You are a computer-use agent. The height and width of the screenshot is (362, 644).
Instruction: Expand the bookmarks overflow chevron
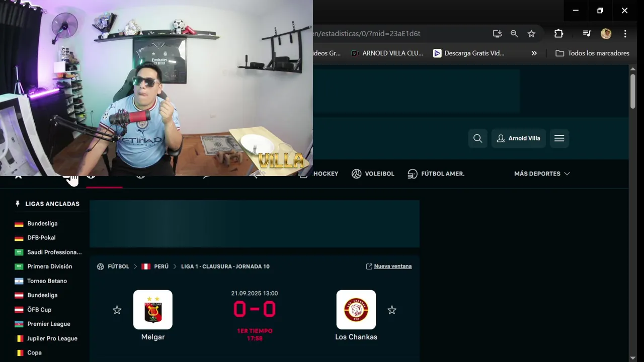(534, 53)
